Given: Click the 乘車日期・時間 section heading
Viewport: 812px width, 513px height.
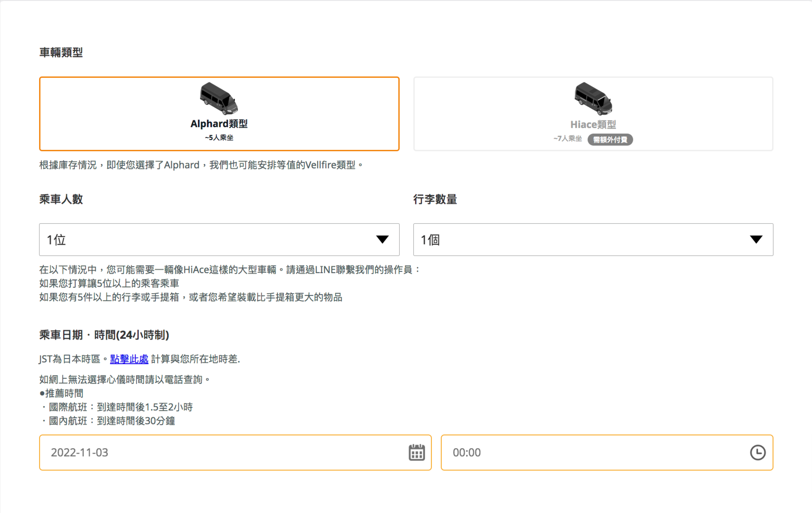Looking at the screenshot, I should coord(104,335).
